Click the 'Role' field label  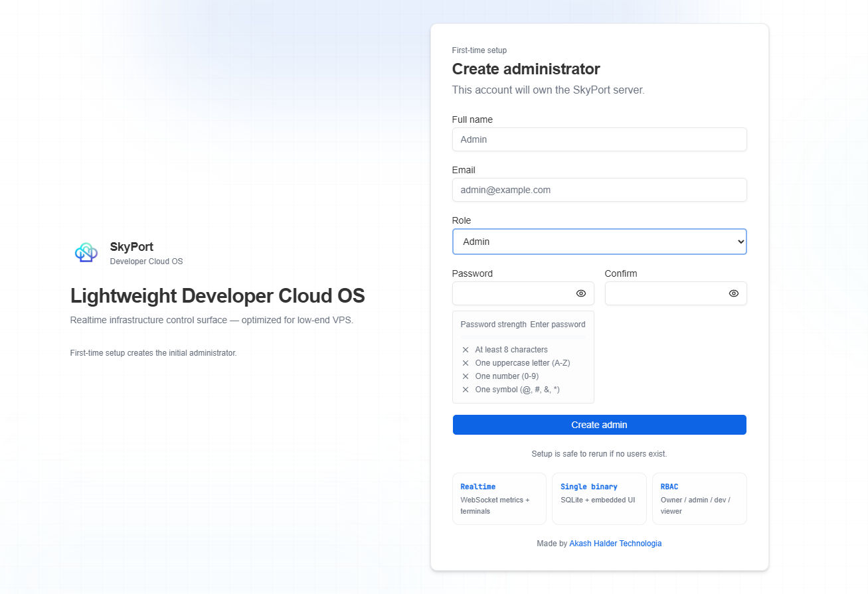(x=462, y=220)
